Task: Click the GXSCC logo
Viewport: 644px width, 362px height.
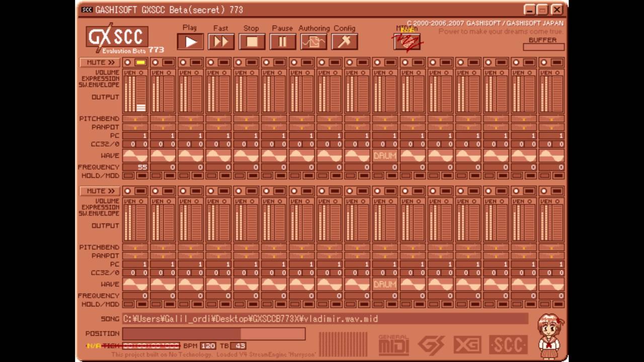Action: 117,38
